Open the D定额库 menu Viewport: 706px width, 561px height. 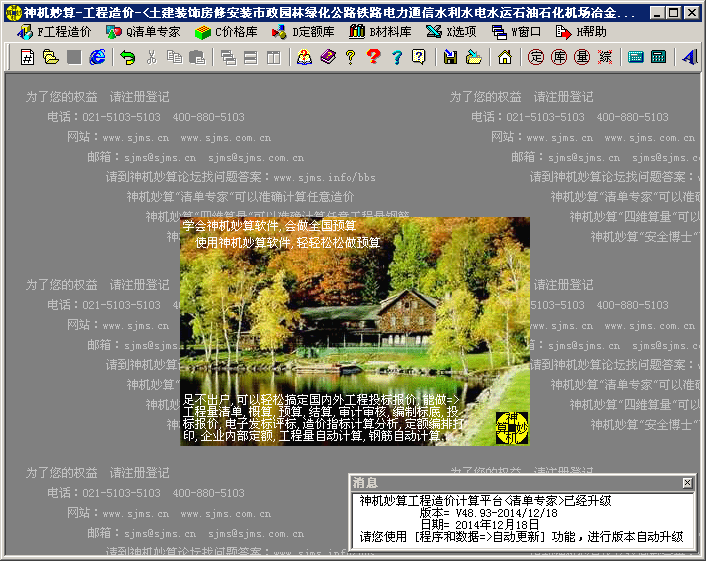pyautogui.click(x=303, y=32)
